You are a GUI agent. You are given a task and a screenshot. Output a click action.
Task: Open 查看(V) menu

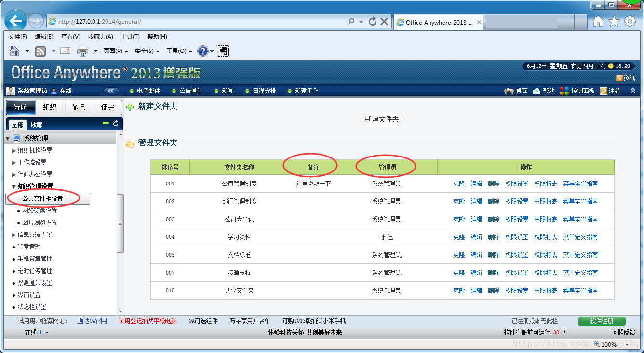click(x=70, y=37)
